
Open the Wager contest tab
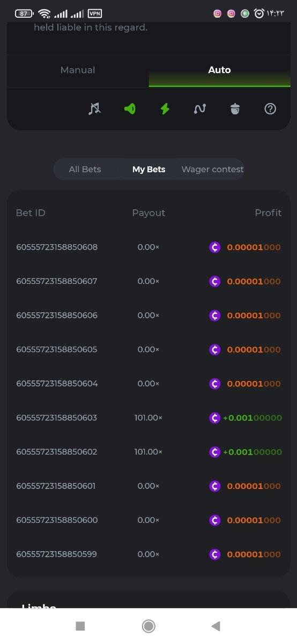(212, 169)
